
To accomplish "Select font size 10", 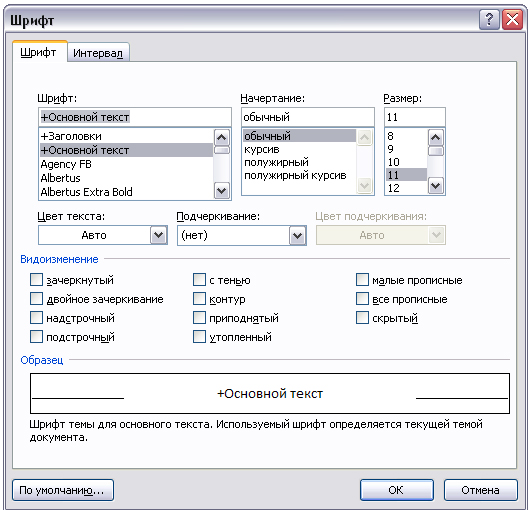I will (x=406, y=162).
